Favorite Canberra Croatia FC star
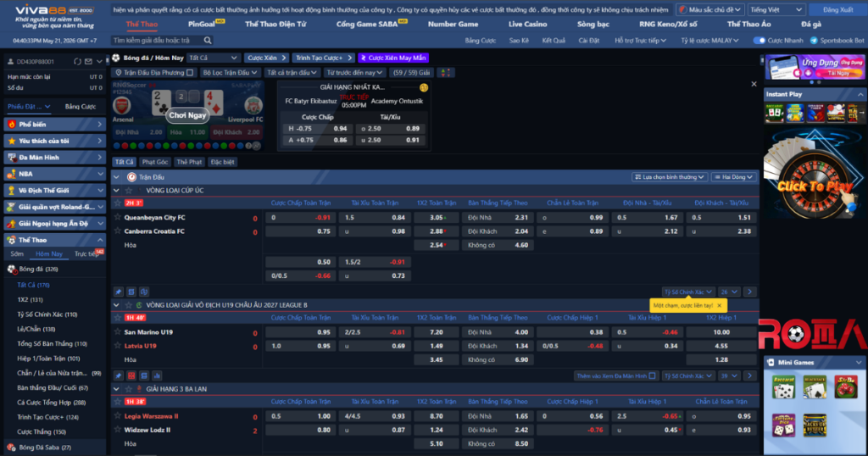This screenshot has height=456, width=868. [x=117, y=231]
